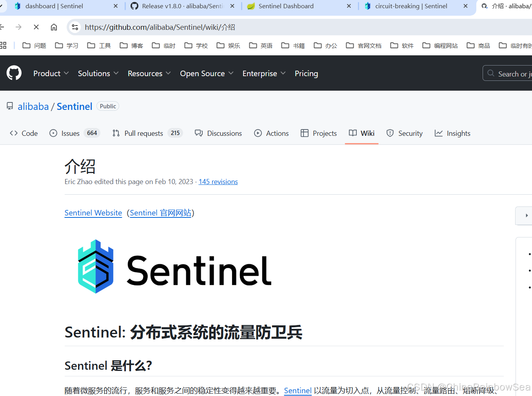This screenshot has height=396, width=532.
Task: Open the 娱乐 bookmark folder
Action: click(228, 46)
